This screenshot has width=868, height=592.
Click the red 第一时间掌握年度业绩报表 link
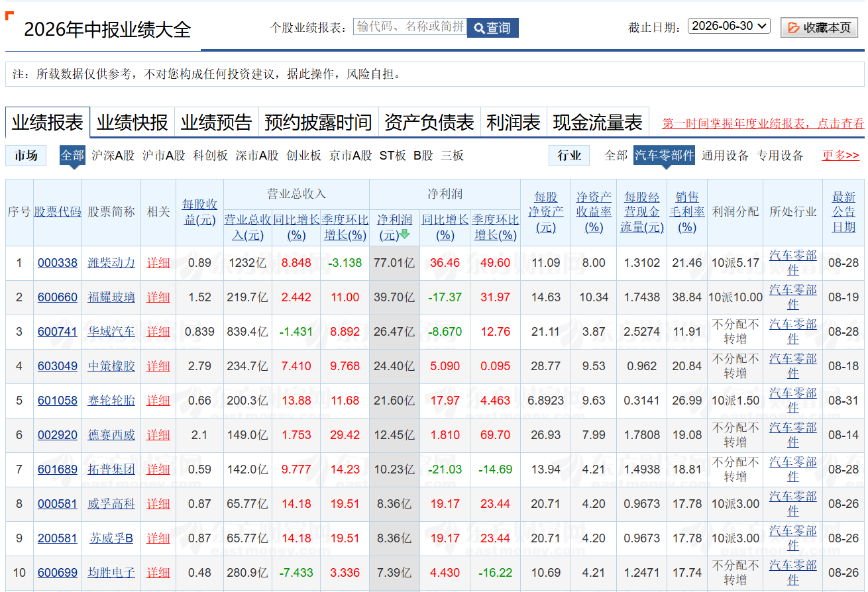[763, 123]
